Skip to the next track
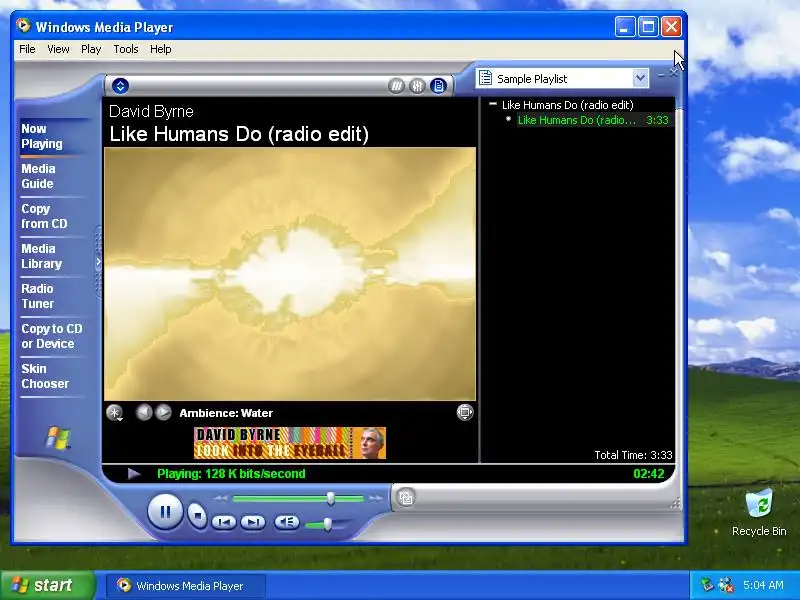Viewport: 800px width, 600px height. tap(253, 522)
